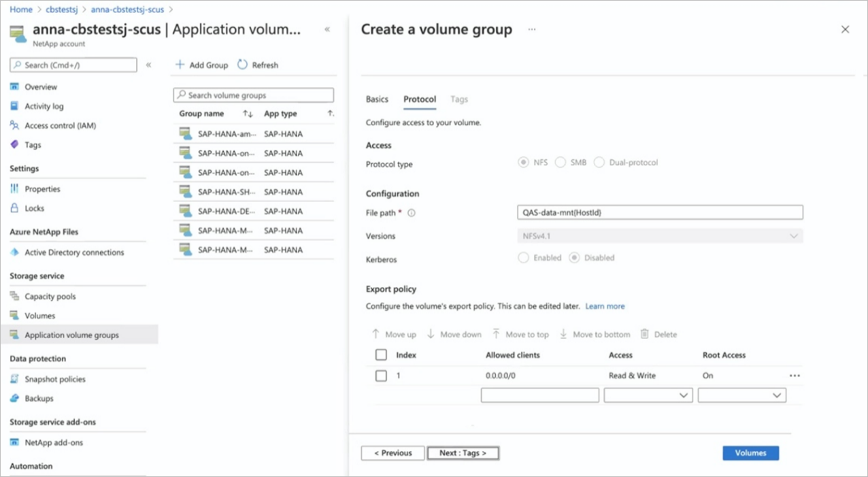This screenshot has height=477, width=868.
Task: Click the SAP-HANA-SH row icon
Action: [185, 192]
